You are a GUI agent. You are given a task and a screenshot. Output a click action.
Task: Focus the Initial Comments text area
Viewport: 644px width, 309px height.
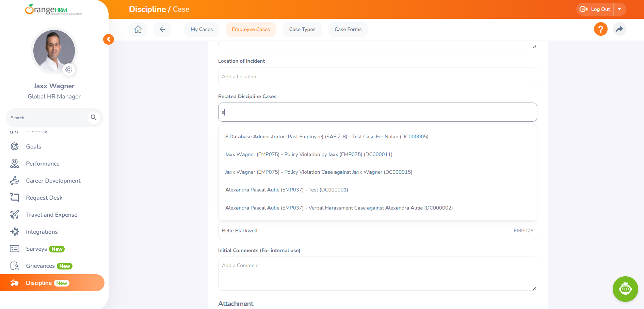[x=377, y=273]
